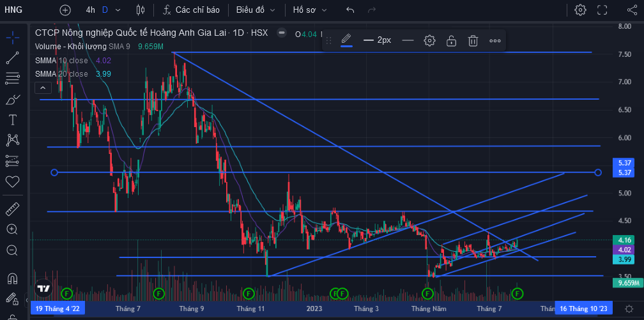644x320 pixels.
Task: Click the right anchor of the 5.37 line
Action: pyautogui.click(x=598, y=172)
